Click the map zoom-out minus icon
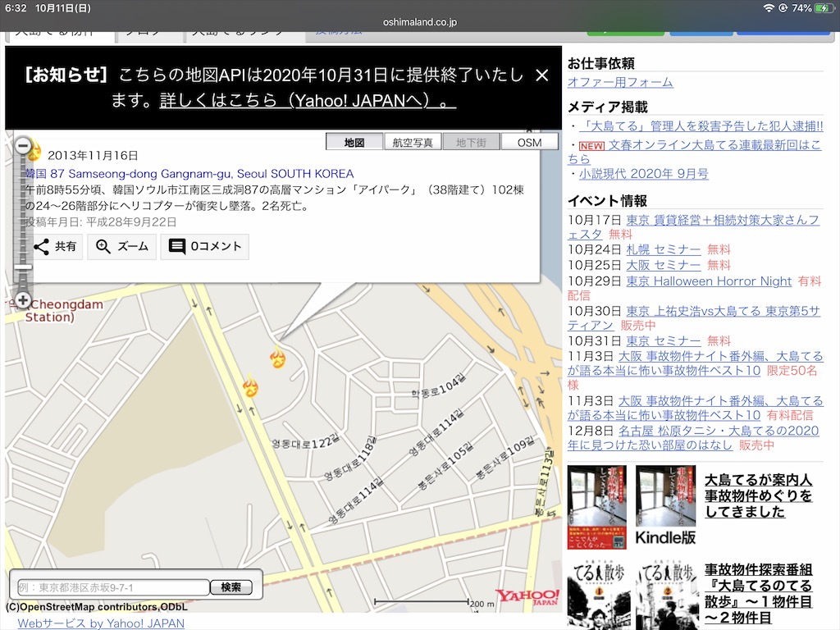This screenshot has width=840, height=630. (x=24, y=147)
